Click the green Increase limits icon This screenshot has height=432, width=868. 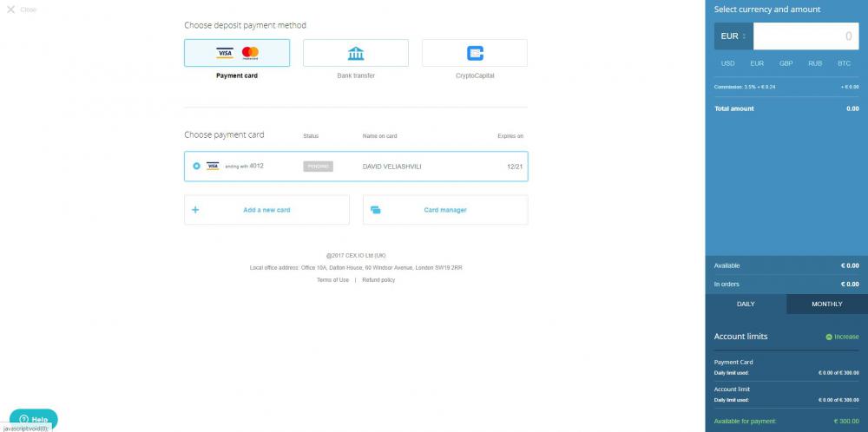(x=829, y=337)
